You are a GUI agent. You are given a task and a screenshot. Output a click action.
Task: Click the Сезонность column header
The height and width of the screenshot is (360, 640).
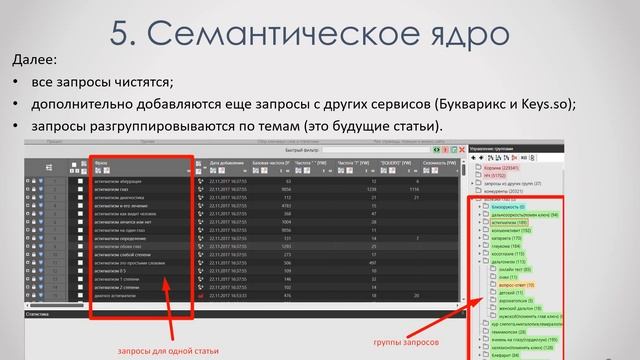tap(439, 163)
